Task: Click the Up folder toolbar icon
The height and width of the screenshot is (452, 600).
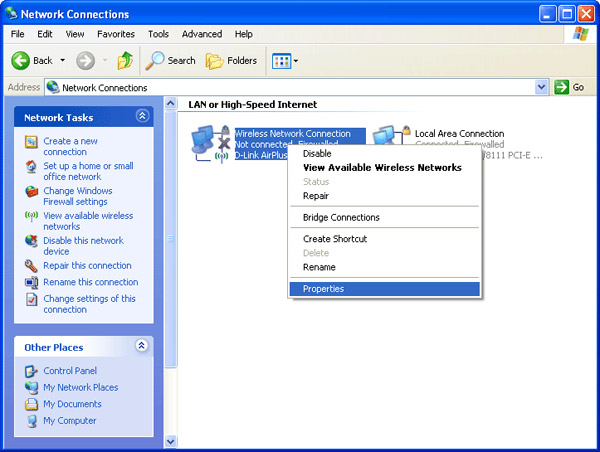Action: pos(125,61)
